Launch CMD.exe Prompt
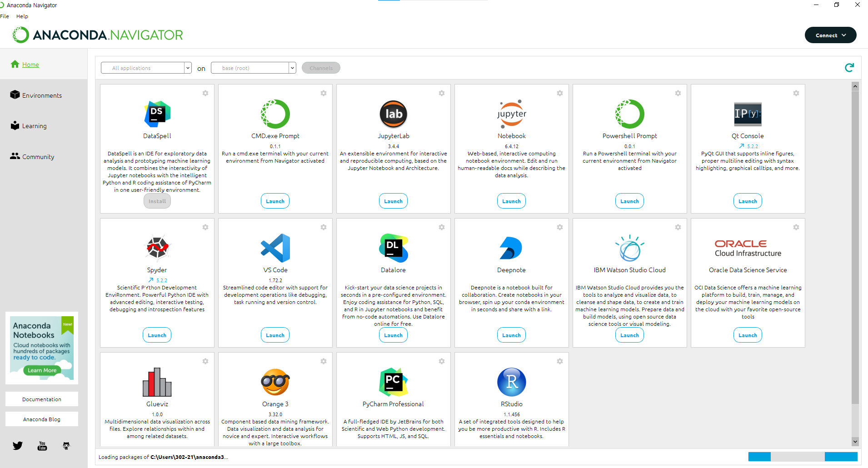 click(x=275, y=201)
